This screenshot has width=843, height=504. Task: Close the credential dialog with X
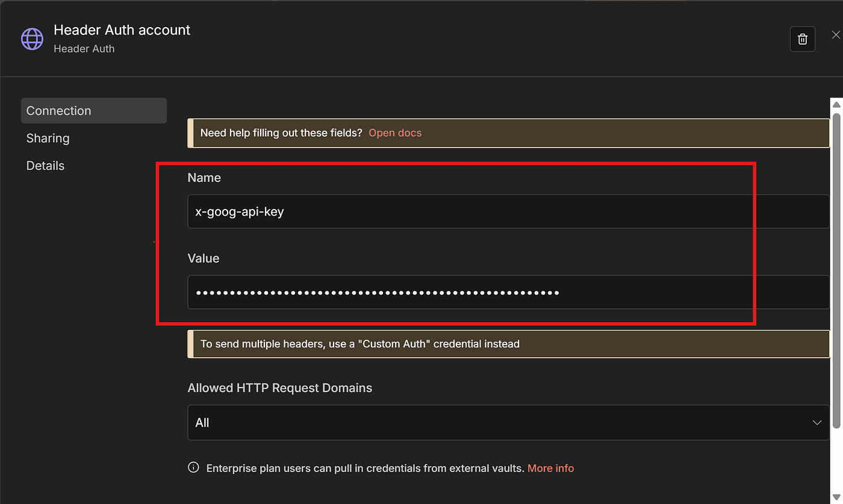coord(835,35)
